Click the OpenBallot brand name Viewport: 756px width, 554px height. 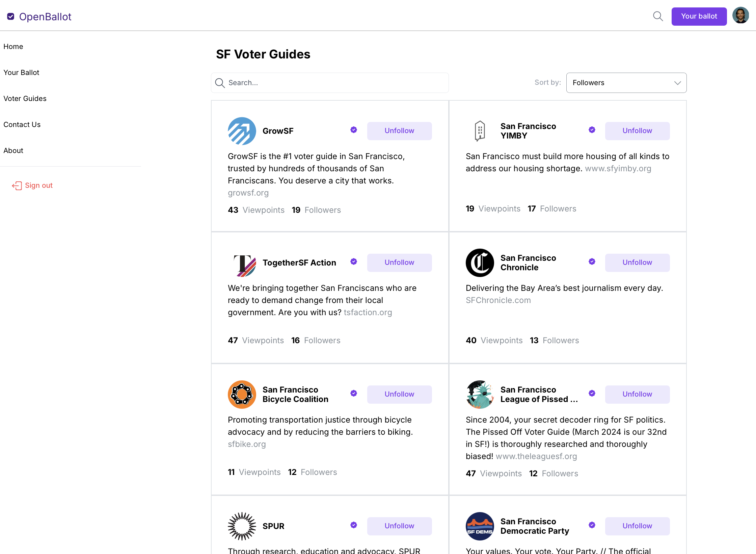[x=45, y=17]
